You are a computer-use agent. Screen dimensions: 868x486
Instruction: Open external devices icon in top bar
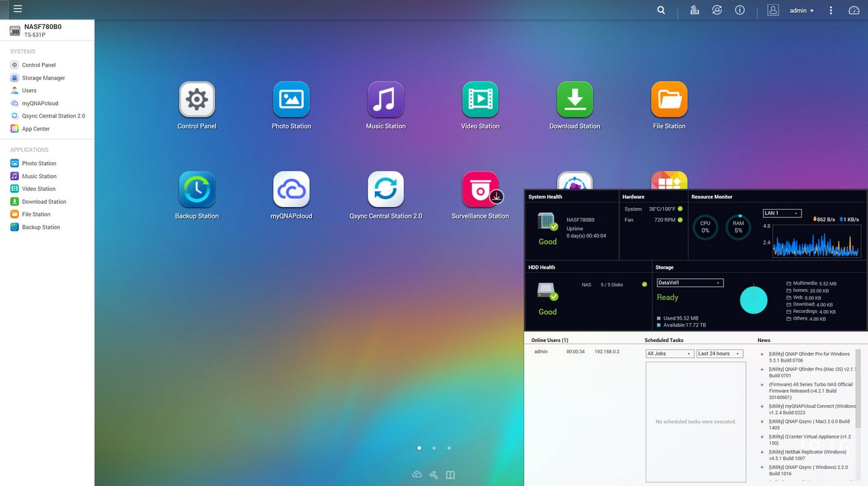click(x=717, y=10)
